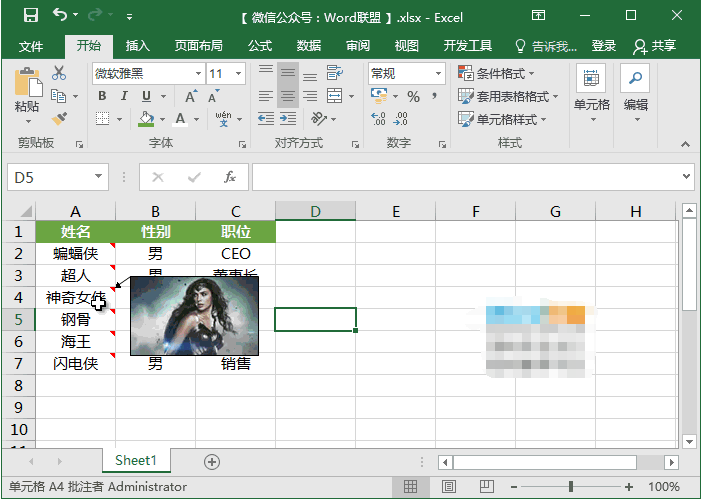Viewport: 703px width, 503px height.
Task: Click the 登录 sign-in link
Action: pyautogui.click(x=604, y=46)
